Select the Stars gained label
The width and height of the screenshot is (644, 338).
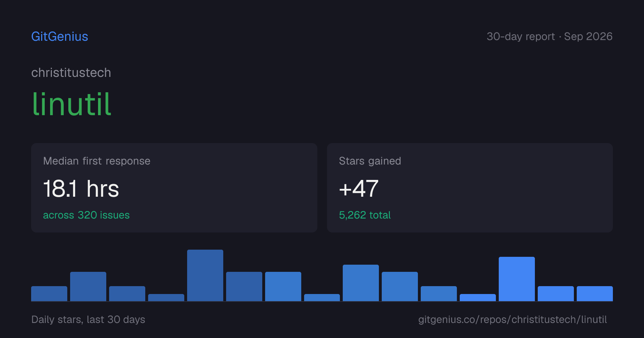[370, 161]
